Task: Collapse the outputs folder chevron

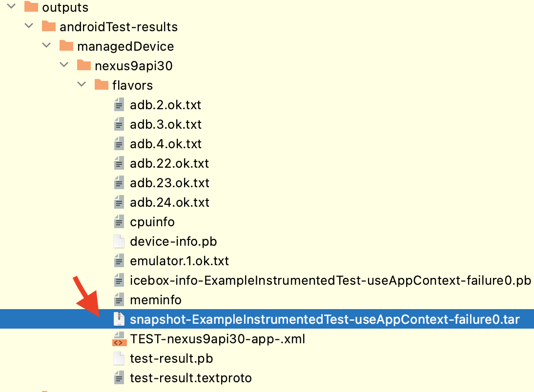Action: pos(12,6)
